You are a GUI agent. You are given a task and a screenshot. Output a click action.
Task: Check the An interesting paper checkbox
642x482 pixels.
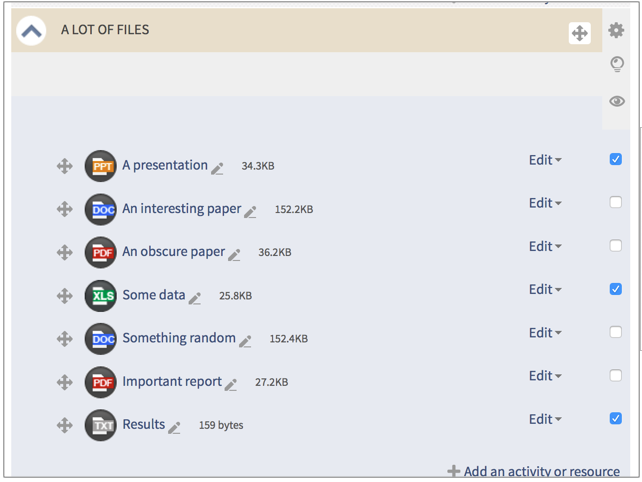click(x=615, y=202)
